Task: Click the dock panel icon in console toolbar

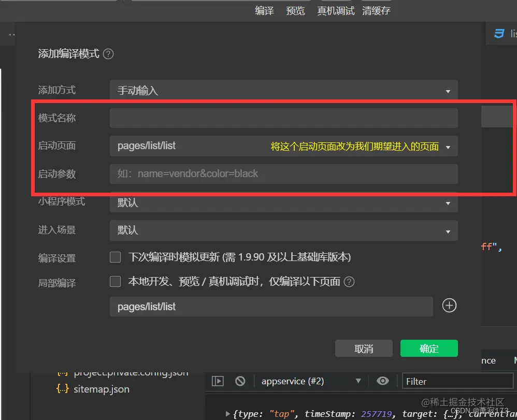Action: [218, 381]
